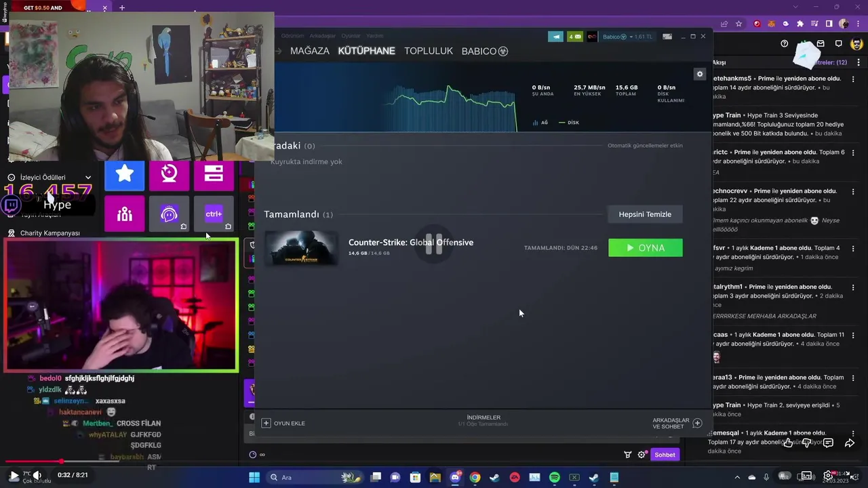The height and width of the screenshot is (488, 868).
Task: Switch Steam to Big Picture mode
Action: pos(667,37)
